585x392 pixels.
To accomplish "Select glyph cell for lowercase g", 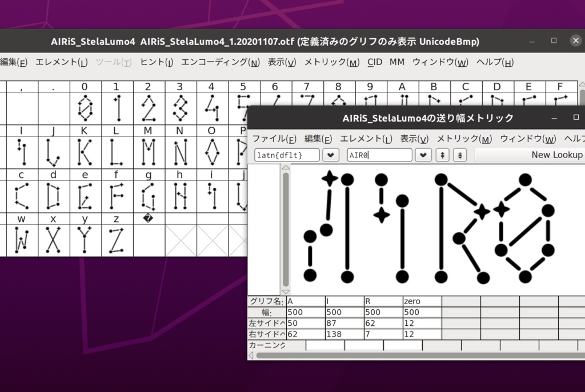I will [x=149, y=196].
